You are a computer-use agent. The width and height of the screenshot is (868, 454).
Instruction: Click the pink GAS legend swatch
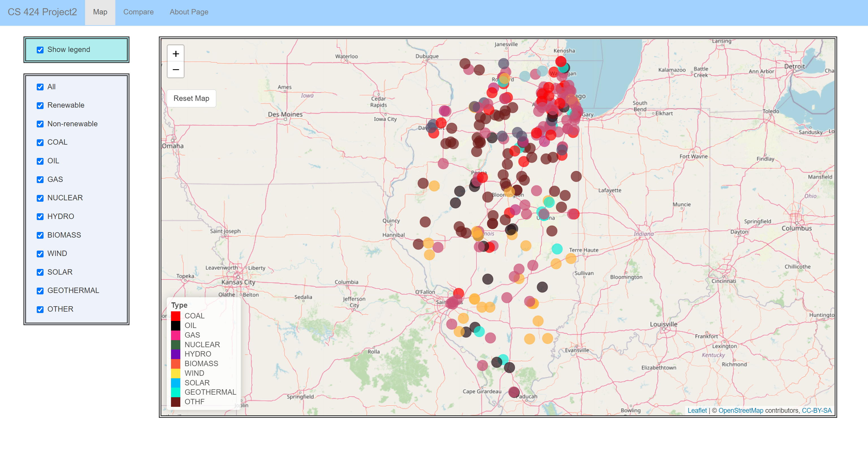[x=176, y=335]
